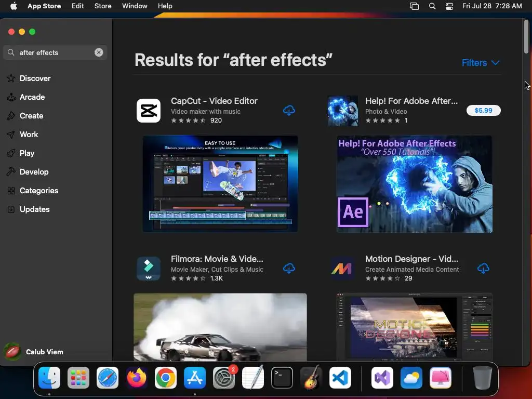Open the Help menu
Viewport: 532px width, 399px height.
point(165,6)
